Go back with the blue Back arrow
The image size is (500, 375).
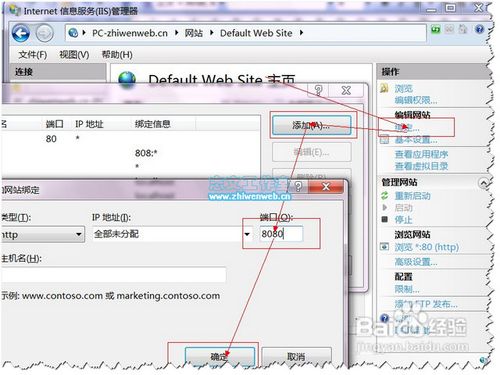[x=21, y=33]
